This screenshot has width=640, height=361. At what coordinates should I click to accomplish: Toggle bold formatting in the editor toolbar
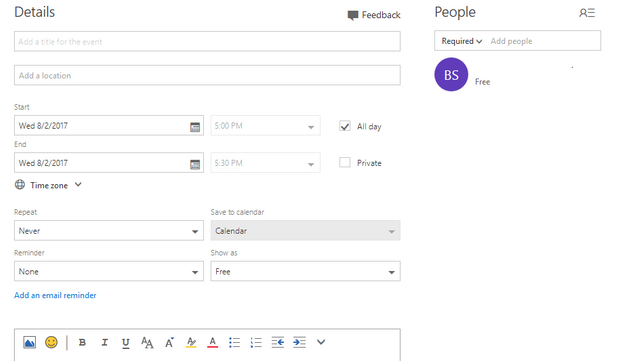[82, 343]
